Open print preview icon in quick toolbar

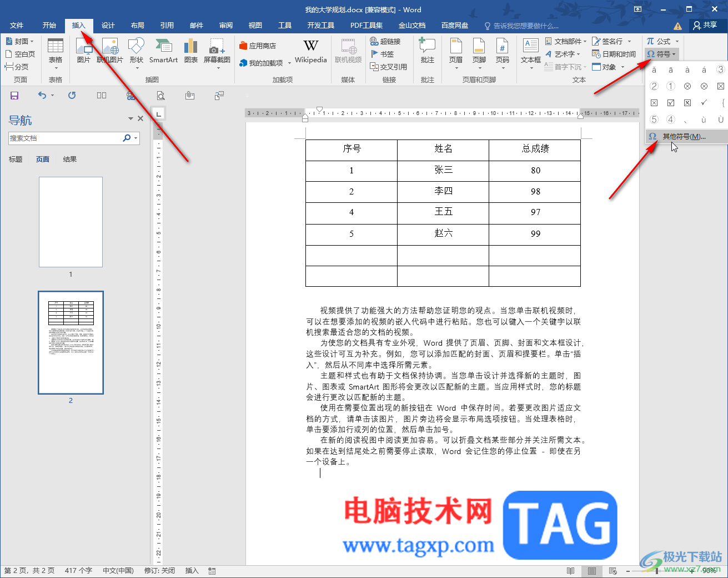pos(160,96)
